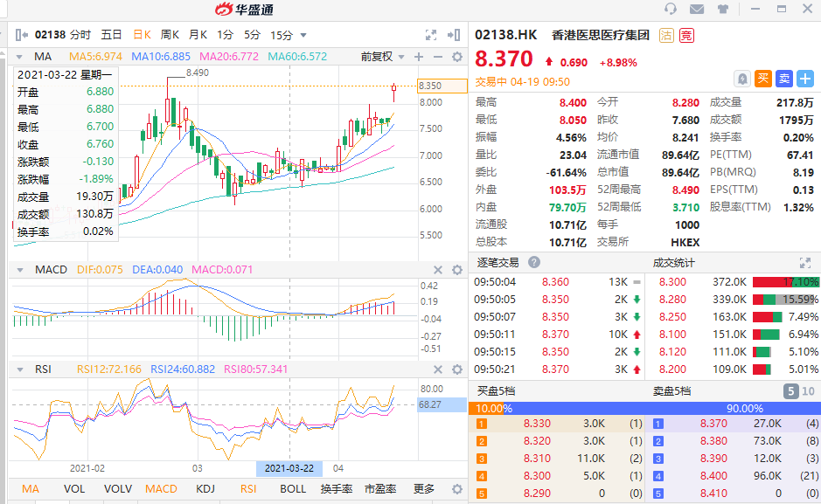Close the MACD indicator panel

coord(438,270)
